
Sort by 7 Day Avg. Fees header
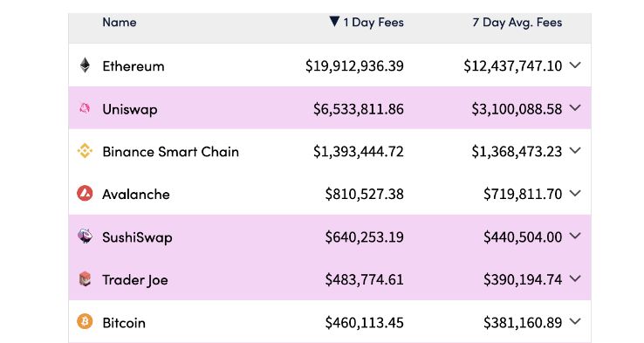click(517, 22)
